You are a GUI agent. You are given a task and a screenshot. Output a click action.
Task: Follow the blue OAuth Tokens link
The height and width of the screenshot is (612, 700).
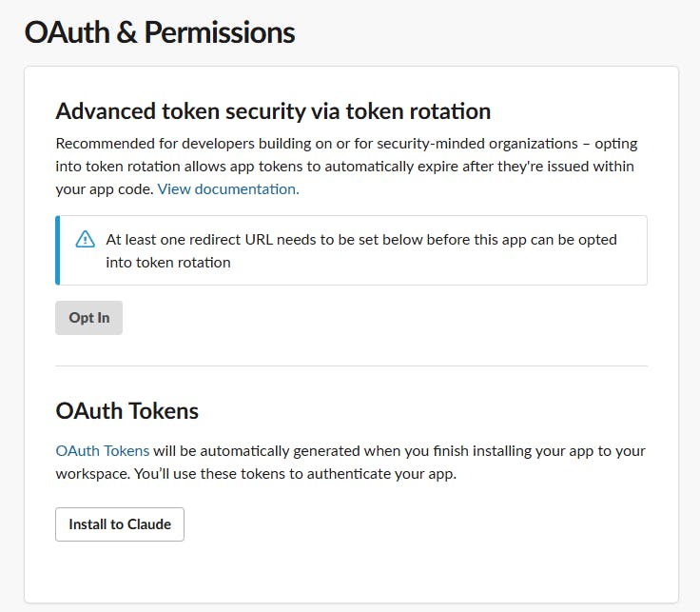coord(102,450)
